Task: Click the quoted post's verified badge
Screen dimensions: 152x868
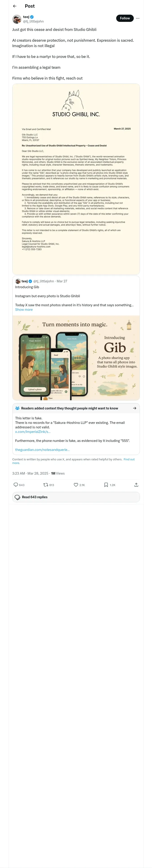Action: pyautogui.click(x=30, y=281)
